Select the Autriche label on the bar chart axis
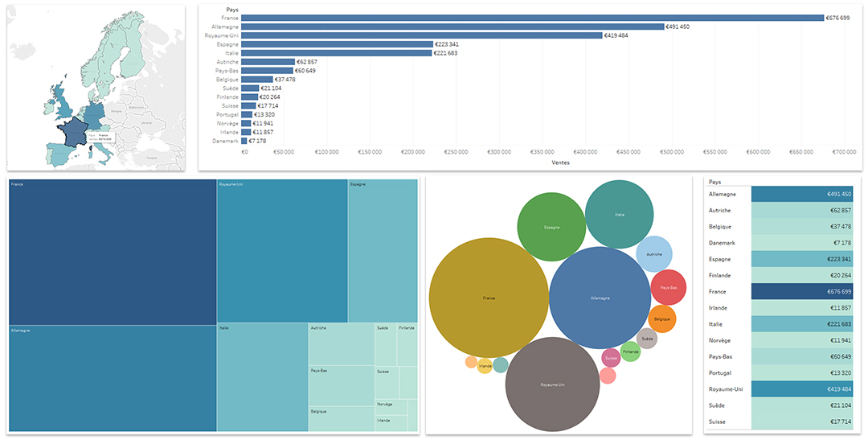This screenshot has width=868, height=444. (227, 62)
